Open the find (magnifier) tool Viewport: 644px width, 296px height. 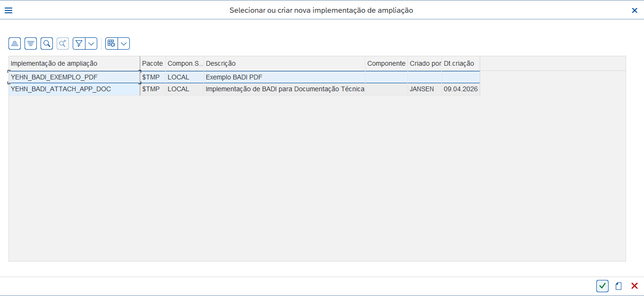pos(47,44)
